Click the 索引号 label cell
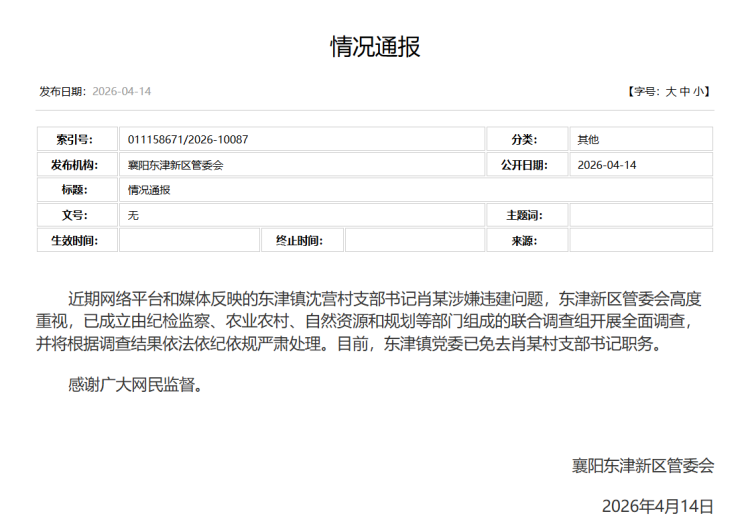This screenshot has width=750, height=526. pyautogui.click(x=77, y=140)
